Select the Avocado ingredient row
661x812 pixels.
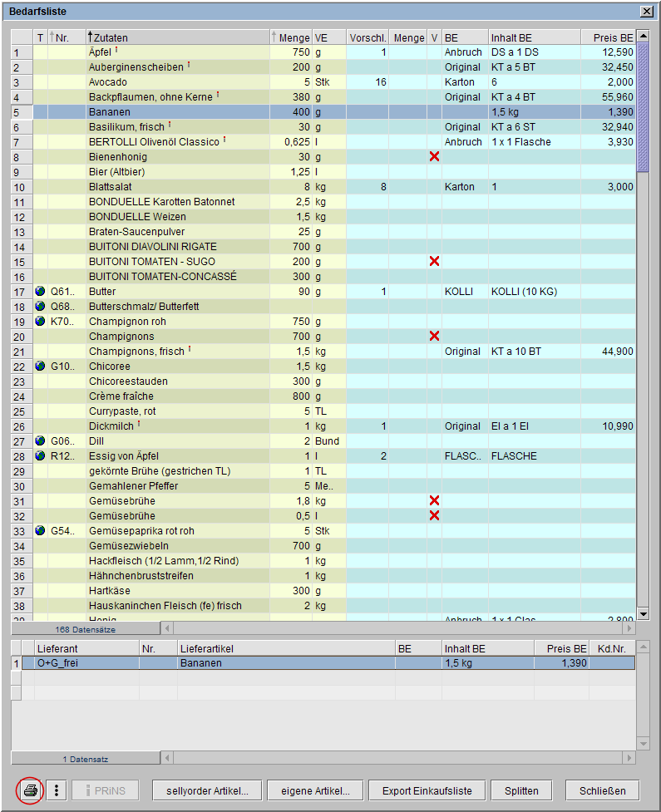coord(178,82)
